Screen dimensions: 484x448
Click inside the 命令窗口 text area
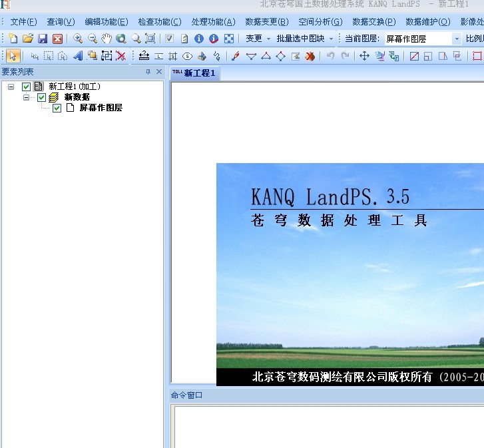(329, 427)
